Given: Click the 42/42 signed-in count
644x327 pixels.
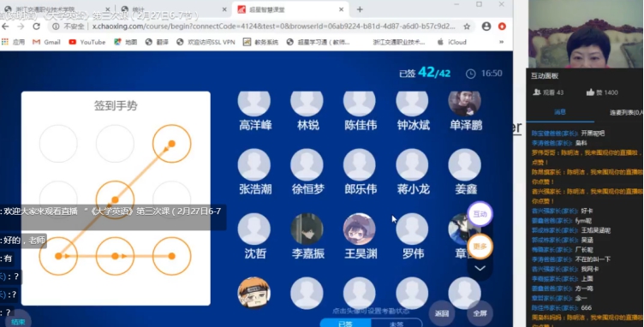Looking at the screenshot, I should click(x=434, y=73).
